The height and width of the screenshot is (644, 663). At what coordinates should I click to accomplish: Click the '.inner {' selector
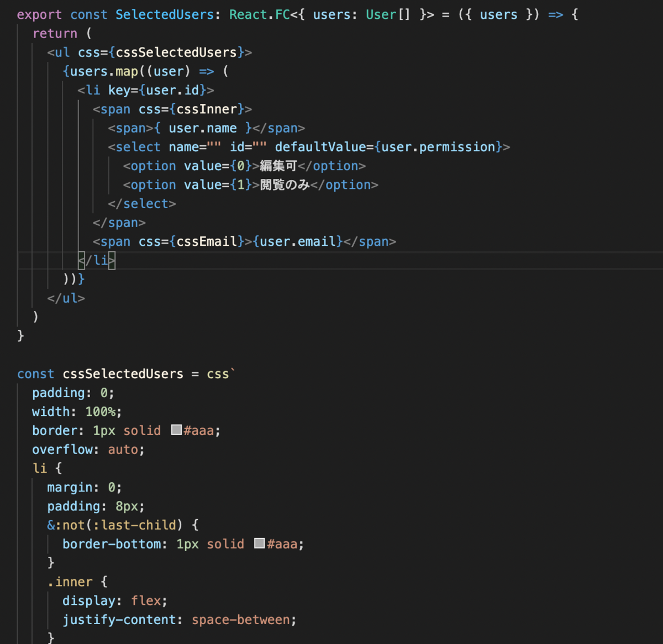tap(77, 582)
